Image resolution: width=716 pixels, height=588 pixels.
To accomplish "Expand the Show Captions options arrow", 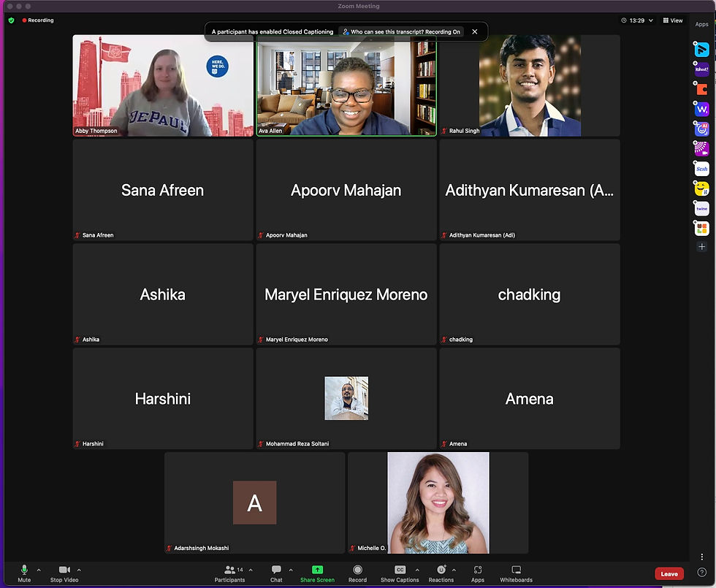I will click(417, 570).
